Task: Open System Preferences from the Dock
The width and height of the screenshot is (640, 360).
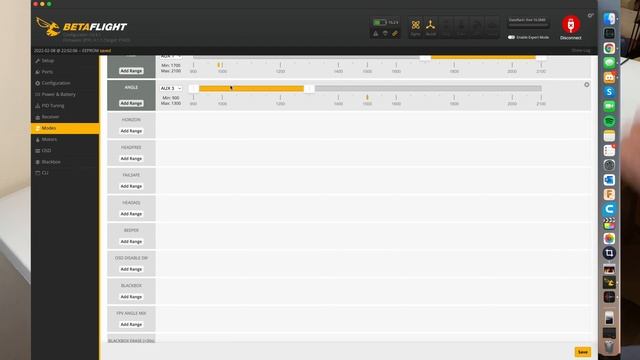Action: (x=609, y=165)
